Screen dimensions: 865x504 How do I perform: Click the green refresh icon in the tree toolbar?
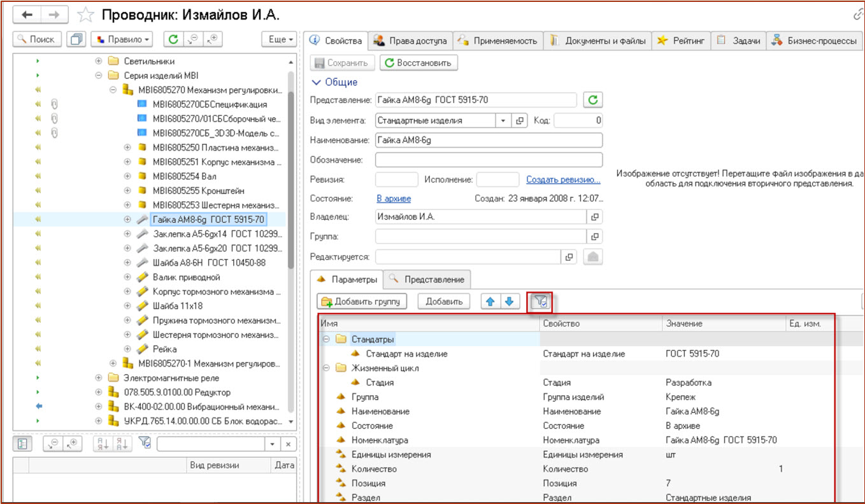point(173,39)
